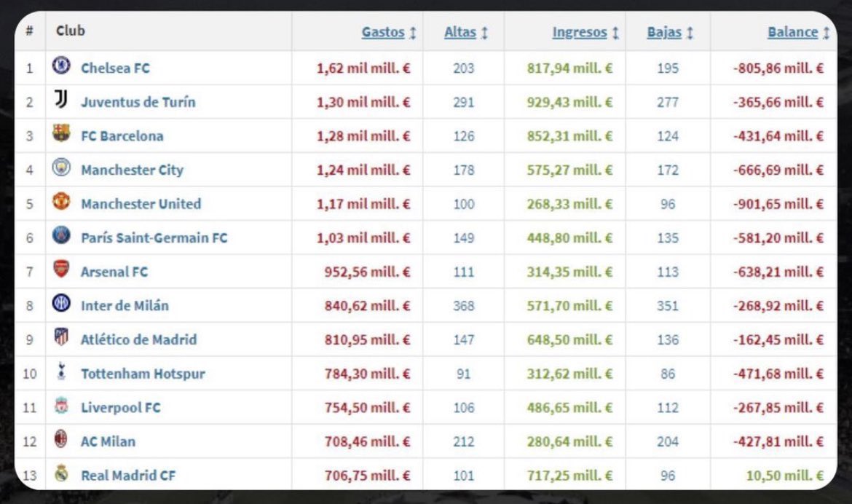Click the sort arrows next to Bajas

pos(690,33)
